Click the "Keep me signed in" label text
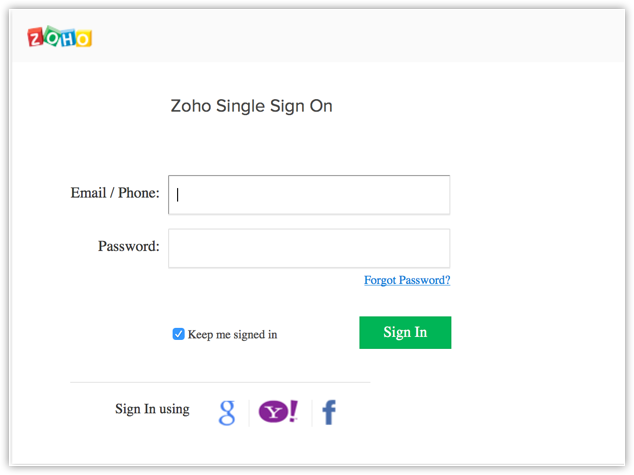The height and width of the screenshot is (475, 634). (232, 335)
